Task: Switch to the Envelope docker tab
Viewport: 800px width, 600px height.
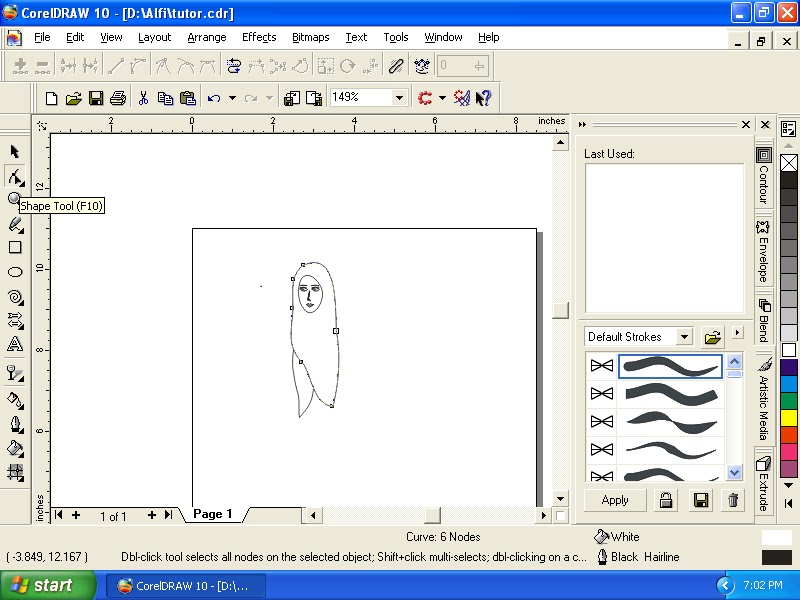Action: tap(764, 252)
